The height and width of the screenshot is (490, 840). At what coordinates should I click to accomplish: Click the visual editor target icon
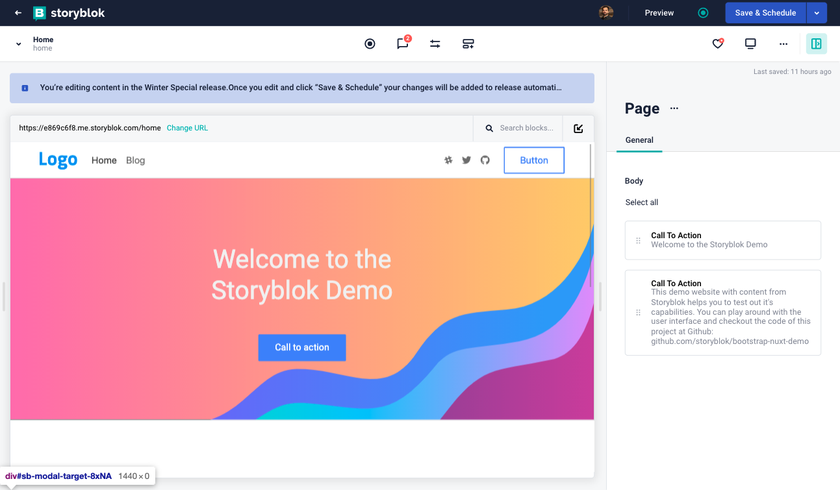(x=370, y=44)
